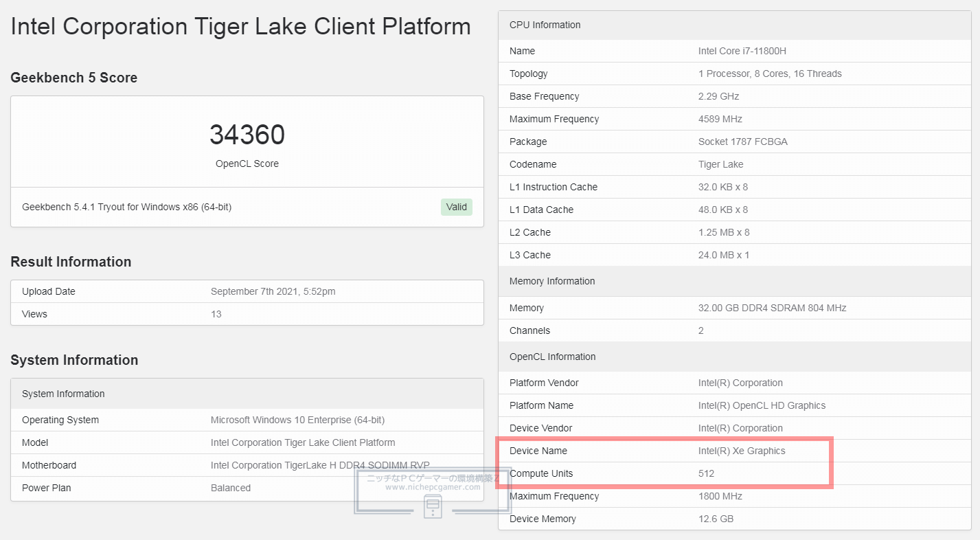Click the green Valid badge
The height and width of the screenshot is (540, 980).
click(457, 207)
